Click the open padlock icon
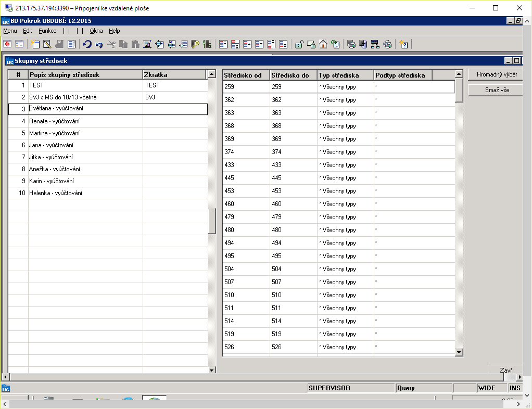The height and width of the screenshot is (409, 532). coord(299,44)
